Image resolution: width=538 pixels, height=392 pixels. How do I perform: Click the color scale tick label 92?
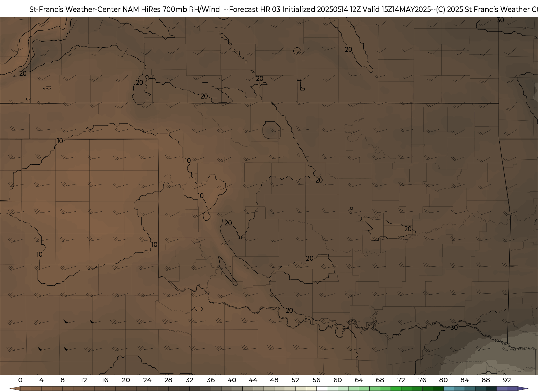(507, 380)
